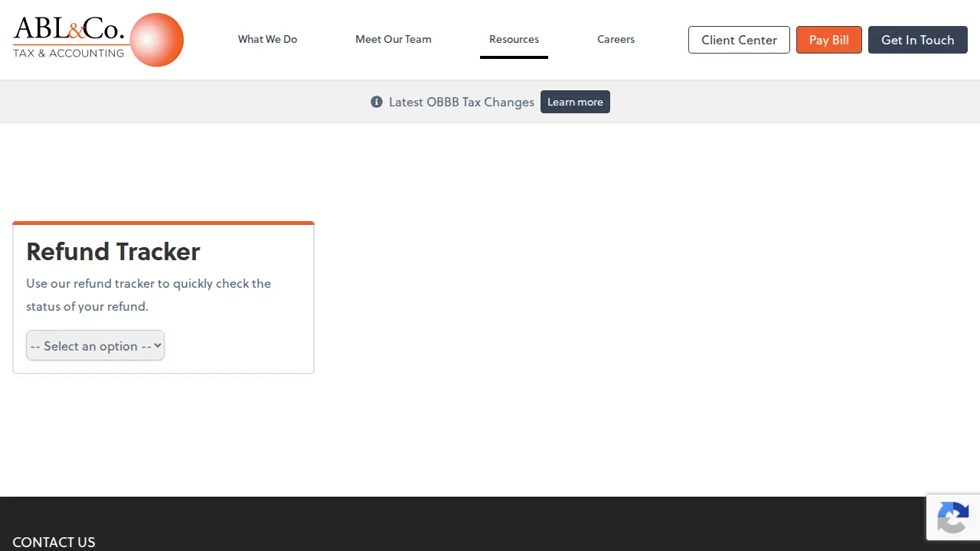Click the info icon beside OBBB Tax Changes
Viewport: 980px width, 551px height.
377,102
